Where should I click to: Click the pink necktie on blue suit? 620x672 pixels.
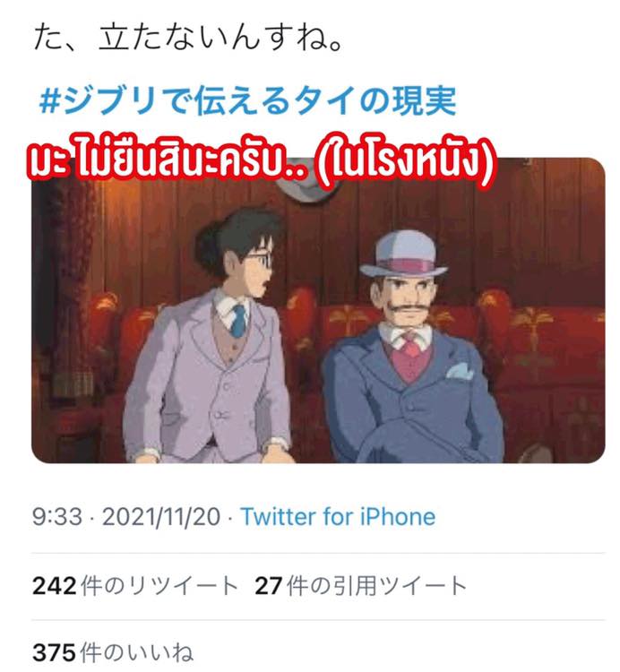411,346
